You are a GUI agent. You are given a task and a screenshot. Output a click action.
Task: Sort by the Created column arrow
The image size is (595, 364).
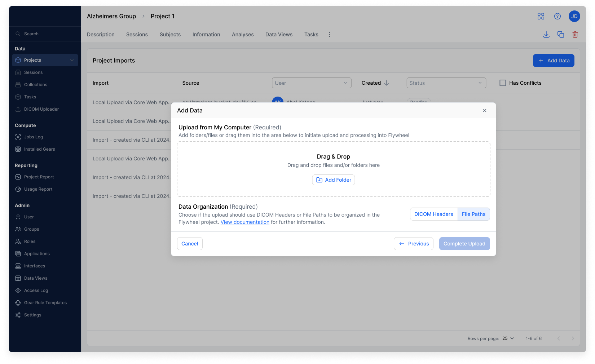(x=387, y=83)
